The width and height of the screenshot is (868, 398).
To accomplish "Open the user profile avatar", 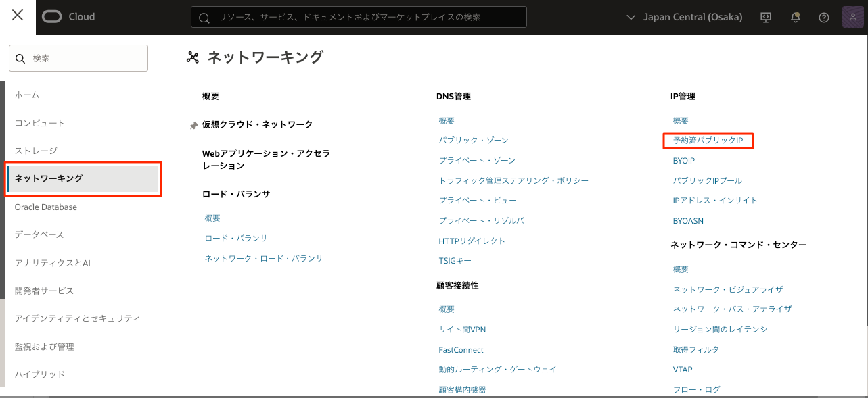I will click(852, 17).
